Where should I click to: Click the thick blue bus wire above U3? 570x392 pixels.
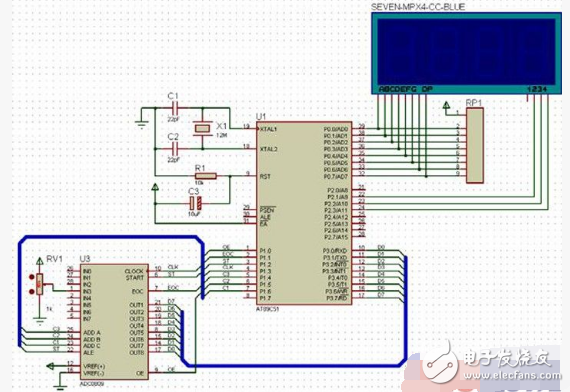tap(108, 237)
